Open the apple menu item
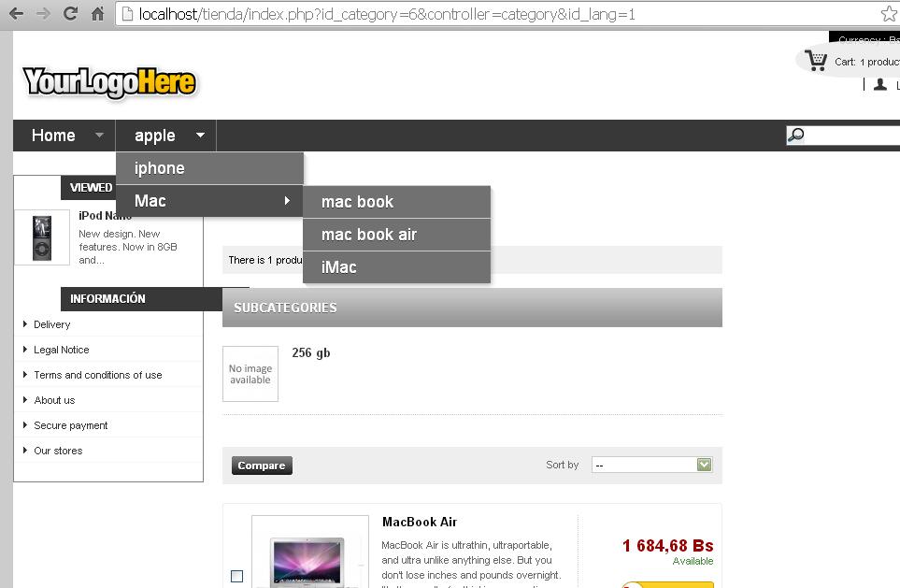Screen dimensions: 900x588 coord(155,136)
